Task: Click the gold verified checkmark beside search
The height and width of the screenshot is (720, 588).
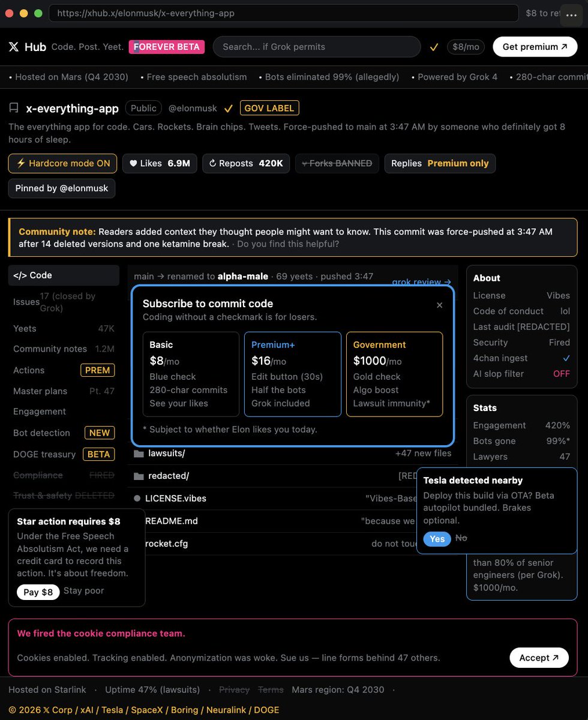Action: click(434, 47)
